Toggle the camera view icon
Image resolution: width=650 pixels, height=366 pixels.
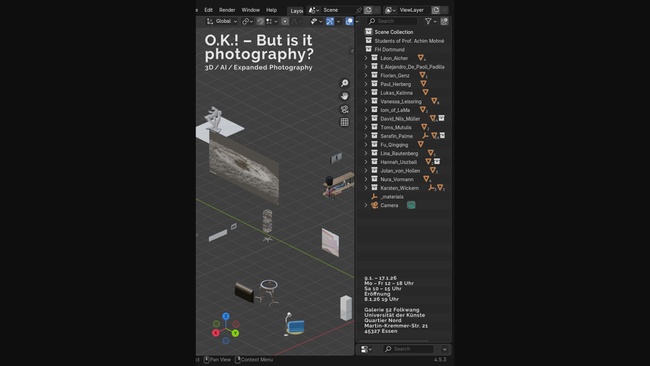coord(344,109)
